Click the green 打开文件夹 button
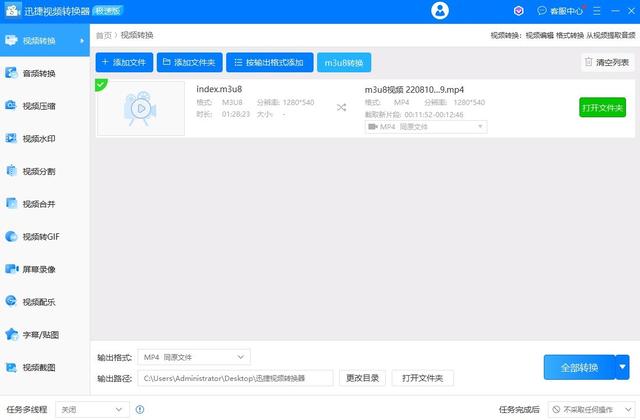Screen dimensions: 640x420 pos(602,108)
